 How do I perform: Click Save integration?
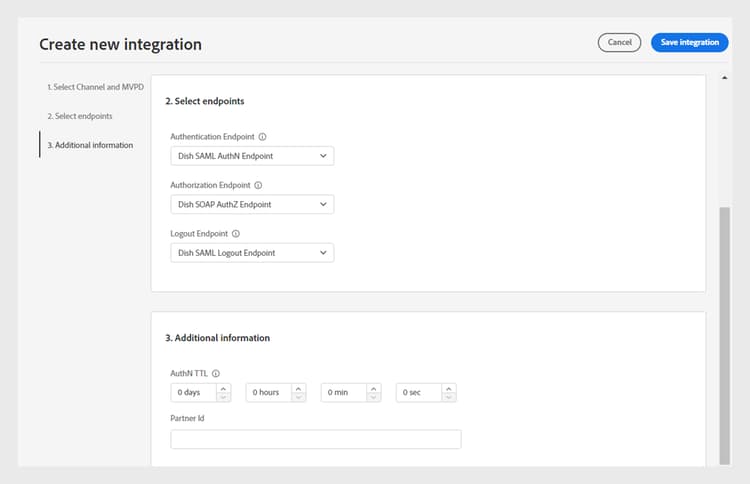tap(690, 42)
